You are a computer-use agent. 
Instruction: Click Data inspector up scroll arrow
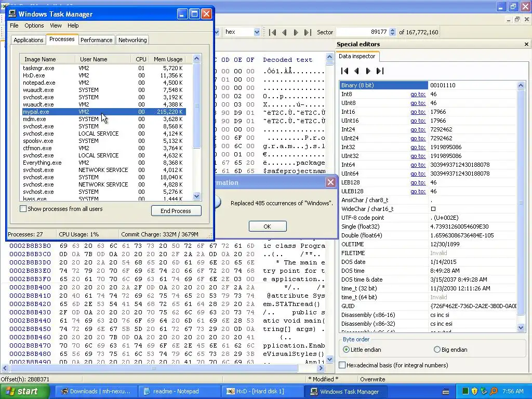click(x=521, y=85)
